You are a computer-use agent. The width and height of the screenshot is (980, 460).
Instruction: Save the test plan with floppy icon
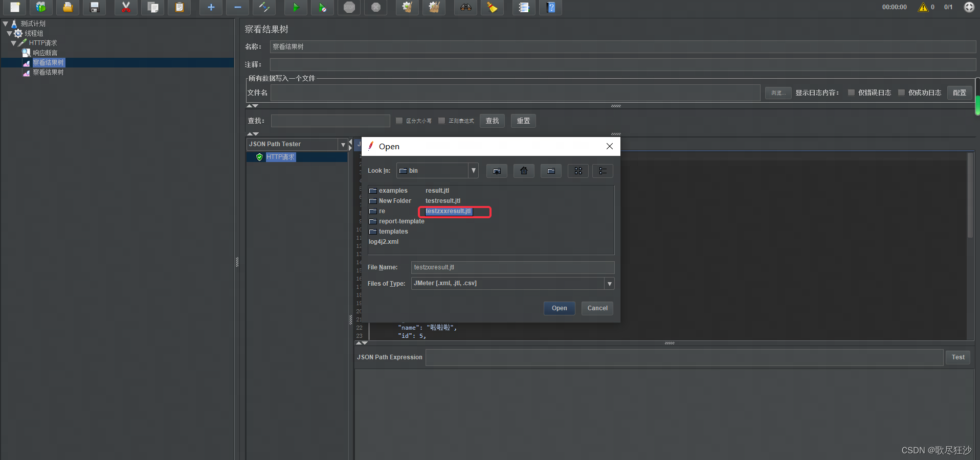(94, 7)
